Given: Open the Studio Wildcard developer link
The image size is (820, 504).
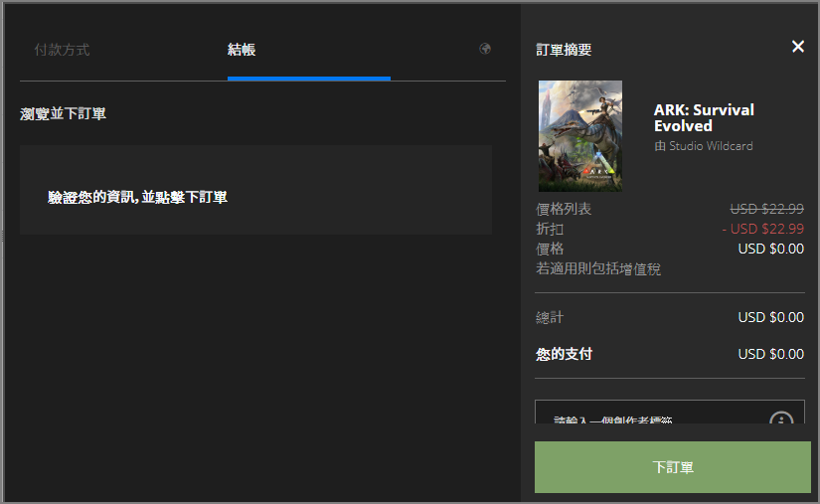Looking at the screenshot, I should [710, 146].
